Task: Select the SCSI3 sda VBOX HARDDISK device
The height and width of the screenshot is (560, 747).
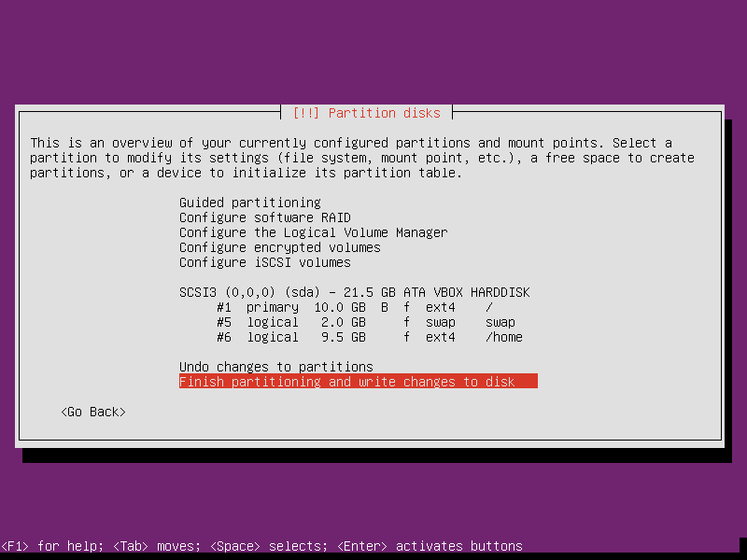Action: [355, 292]
